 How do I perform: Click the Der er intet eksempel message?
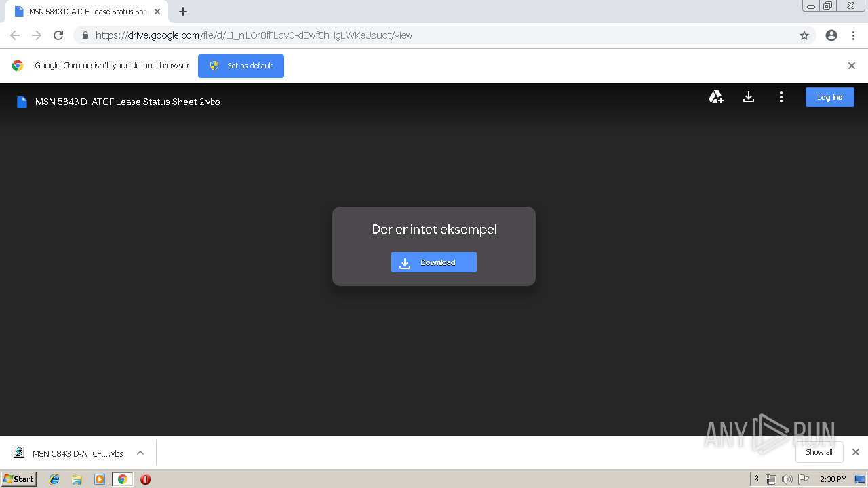(x=434, y=230)
